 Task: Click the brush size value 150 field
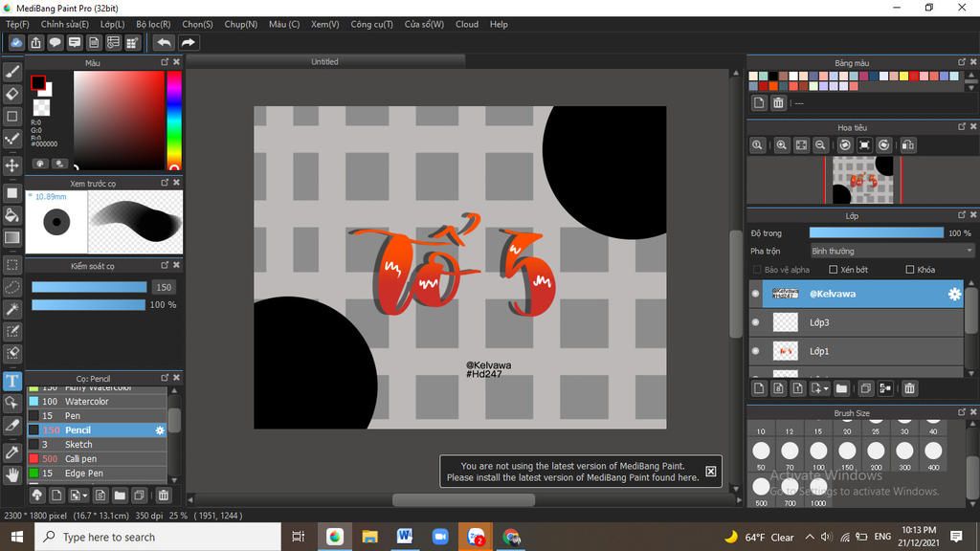click(x=164, y=287)
